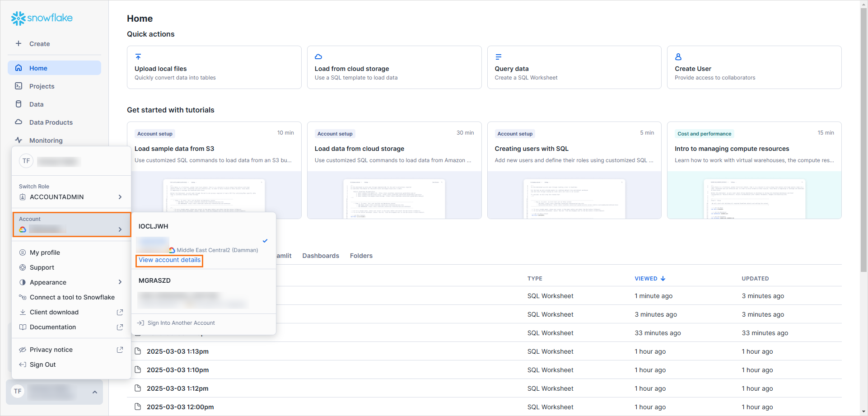
Task: Click the cloud storage icon in quick actions
Action: (x=318, y=57)
